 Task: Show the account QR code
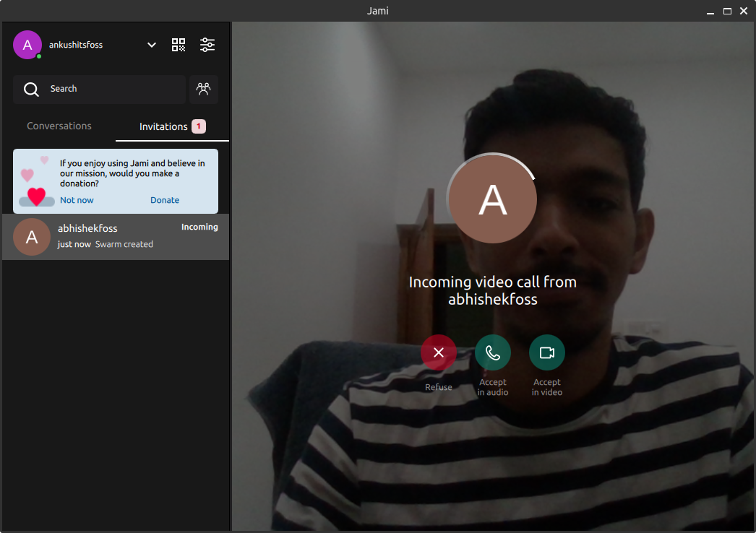tap(179, 44)
